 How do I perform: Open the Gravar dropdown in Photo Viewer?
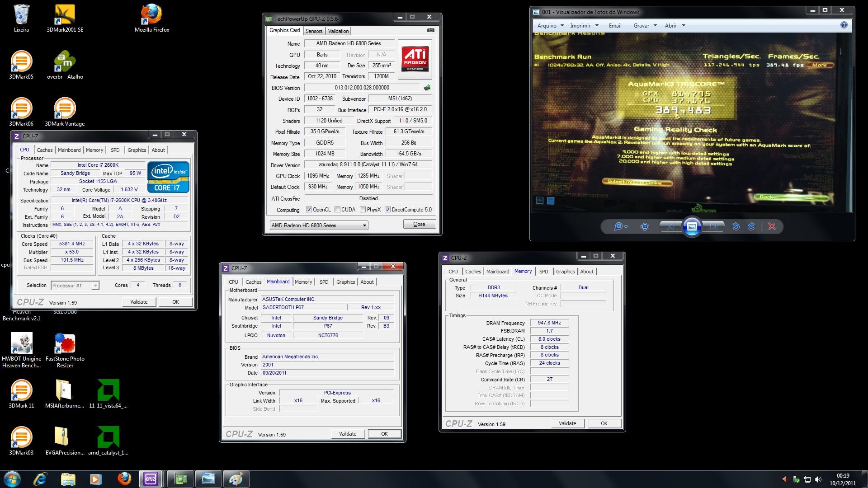tap(645, 26)
